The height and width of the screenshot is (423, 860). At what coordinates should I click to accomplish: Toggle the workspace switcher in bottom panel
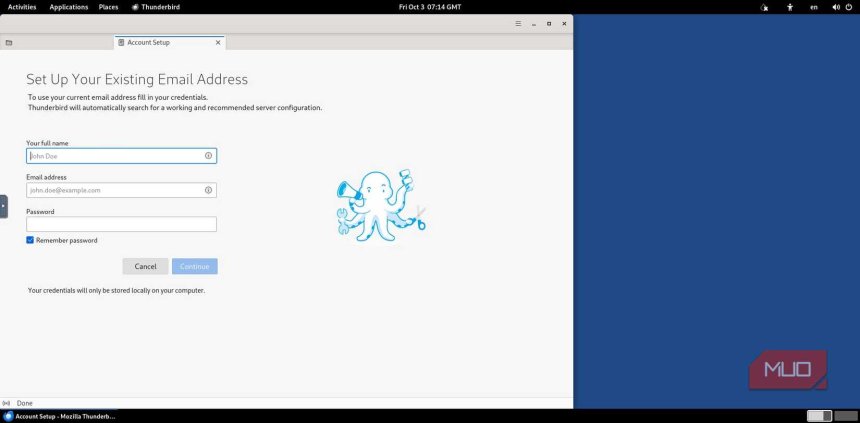819,415
